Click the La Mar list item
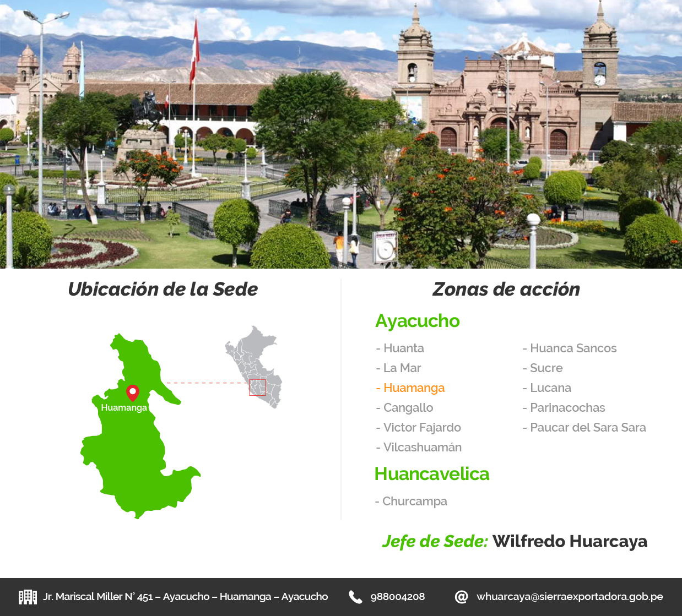This screenshot has height=616, width=682. tap(398, 368)
